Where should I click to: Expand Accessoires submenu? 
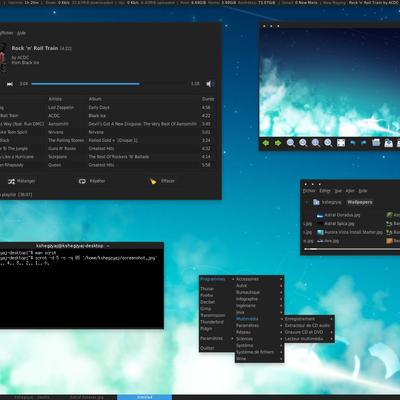[259, 279]
